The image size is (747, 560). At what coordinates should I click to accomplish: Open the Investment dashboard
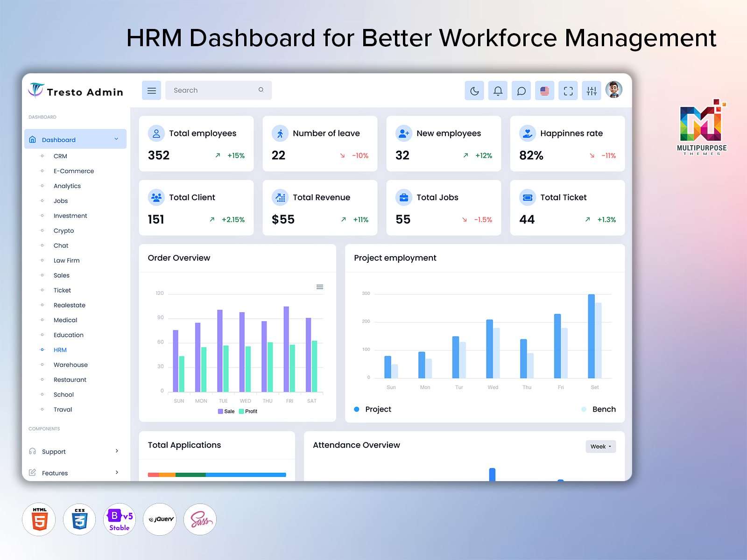pyautogui.click(x=70, y=216)
